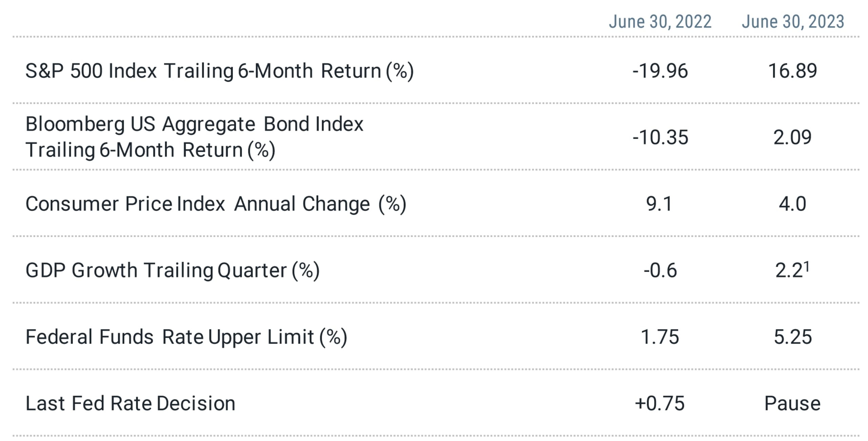Image resolution: width=868 pixels, height=441 pixels.
Task: Click the 2.2 GDP growth value
Action: click(x=789, y=270)
